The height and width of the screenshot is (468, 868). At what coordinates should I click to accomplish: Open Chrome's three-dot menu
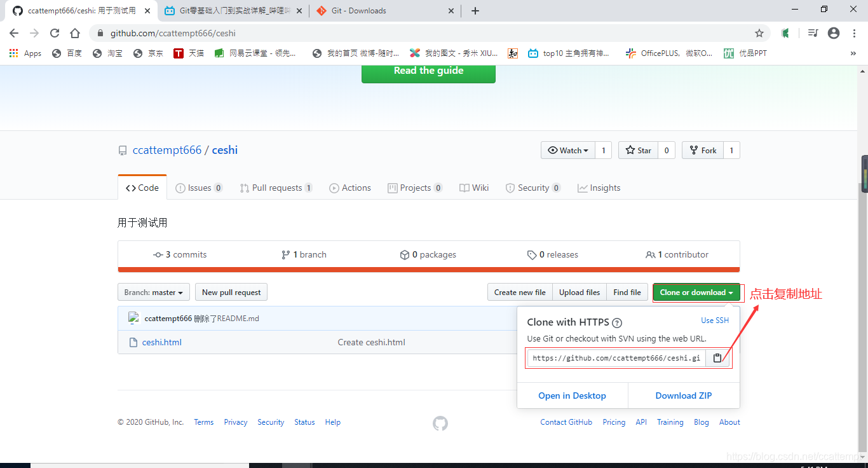(854, 33)
